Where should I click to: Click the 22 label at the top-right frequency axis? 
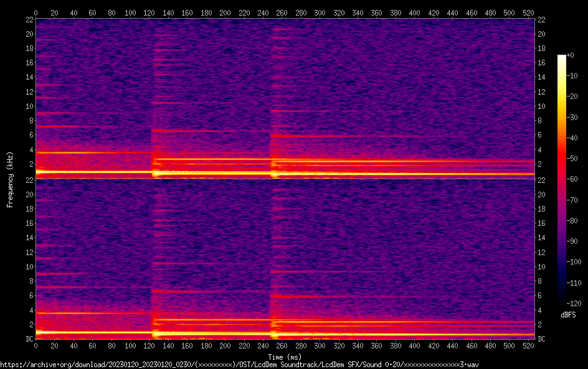point(541,20)
